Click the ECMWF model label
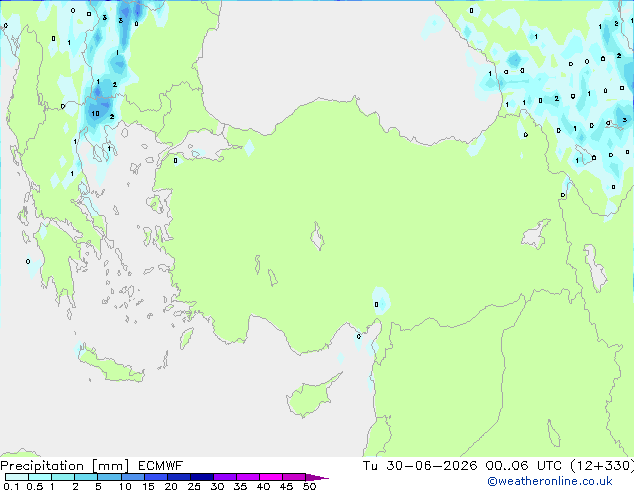The image size is (634, 490). pos(161,466)
